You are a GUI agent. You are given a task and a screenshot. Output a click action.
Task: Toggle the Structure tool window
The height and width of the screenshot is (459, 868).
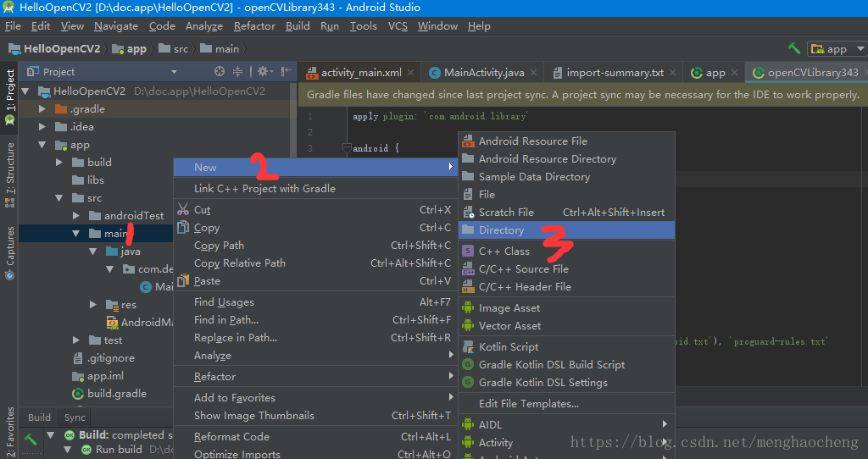pyautogui.click(x=9, y=174)
